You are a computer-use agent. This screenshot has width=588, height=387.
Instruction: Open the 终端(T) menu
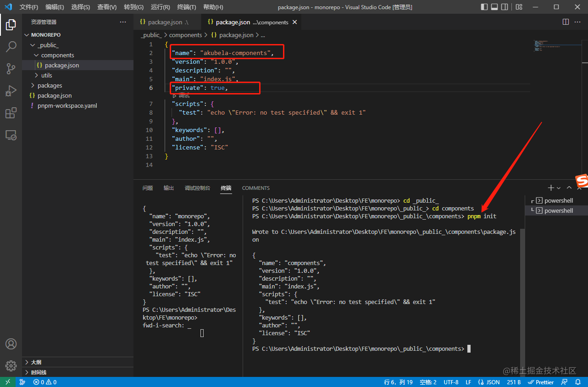(186, 7)
